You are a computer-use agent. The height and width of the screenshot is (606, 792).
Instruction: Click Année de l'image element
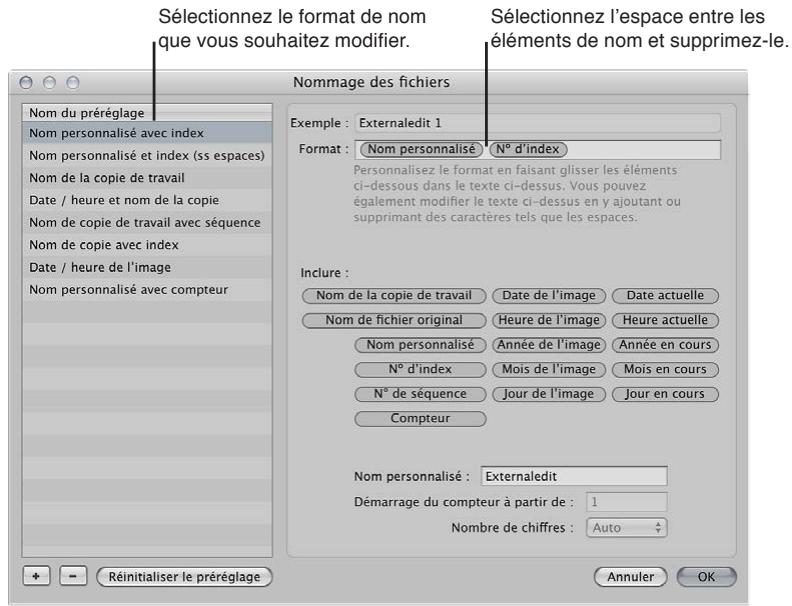(549, 345)
